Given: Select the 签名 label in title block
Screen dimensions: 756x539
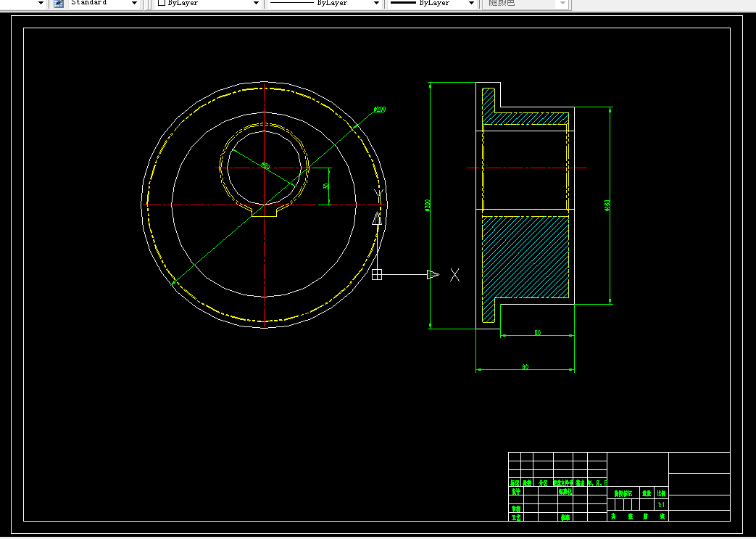Looking at the screenshot, I should pos(580,482).
